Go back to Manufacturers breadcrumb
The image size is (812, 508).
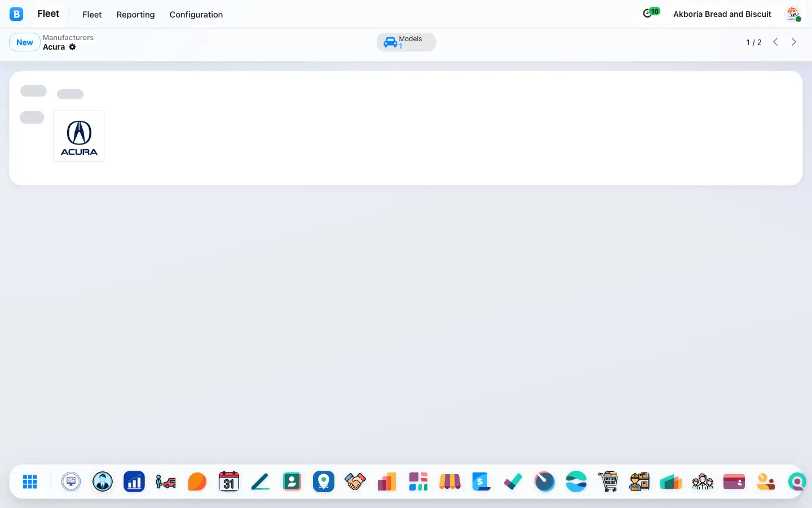(x=68, y=38)
